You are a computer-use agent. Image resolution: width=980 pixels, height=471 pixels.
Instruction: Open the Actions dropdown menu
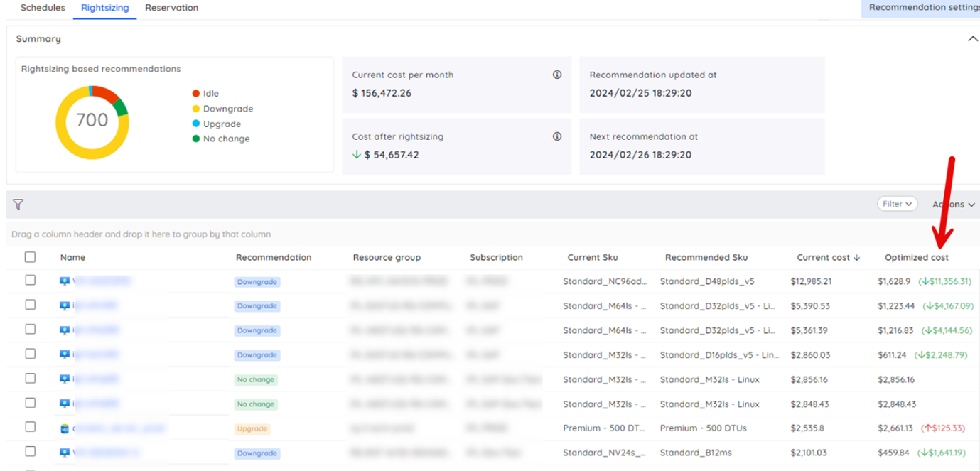click(x=953, y=205)
